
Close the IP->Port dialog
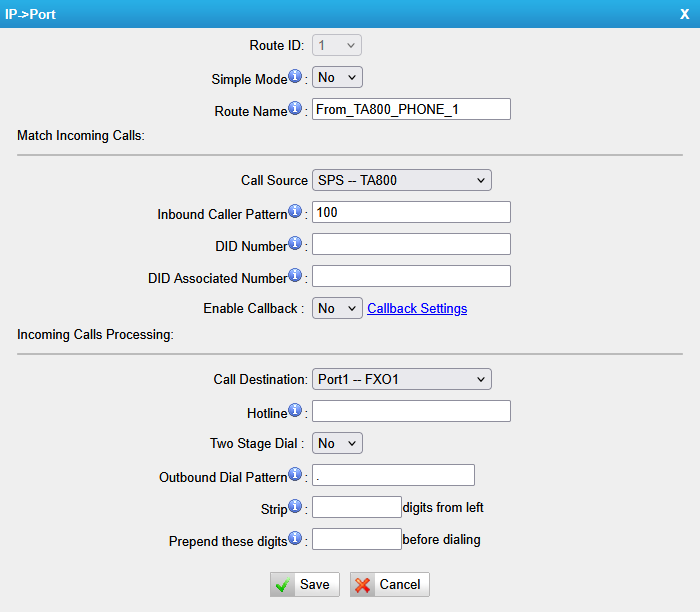684,13
